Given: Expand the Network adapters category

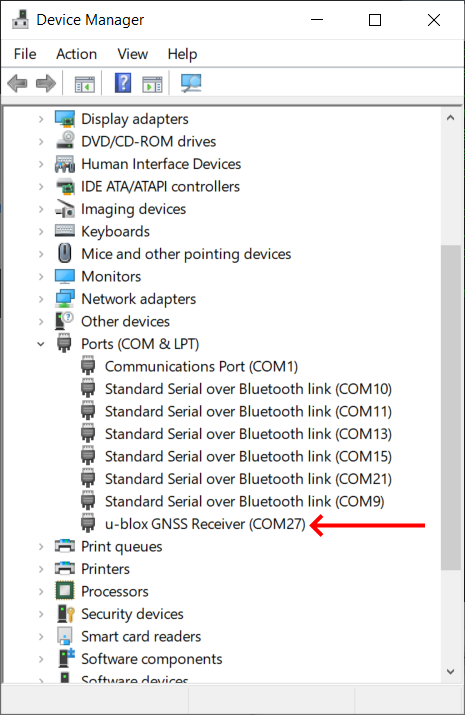Looking at the screenshot, I should click(41, 299).
